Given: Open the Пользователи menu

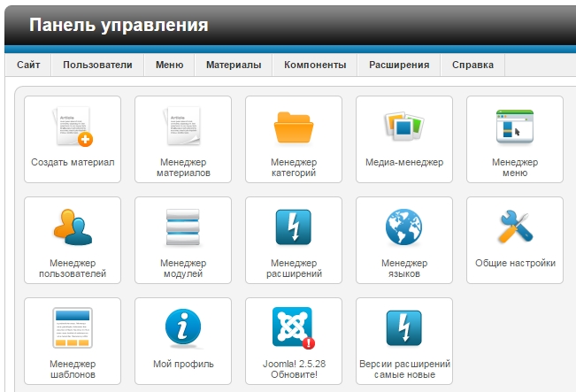Looking at the screenshot, I should 97,65.
